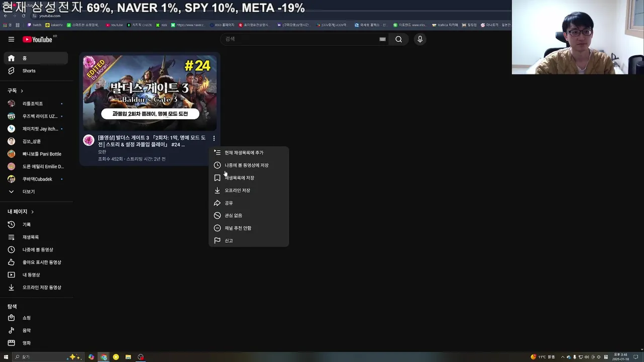Click the 모란 channel avatar
Screen dimensions: 644x362
point(89,140)
